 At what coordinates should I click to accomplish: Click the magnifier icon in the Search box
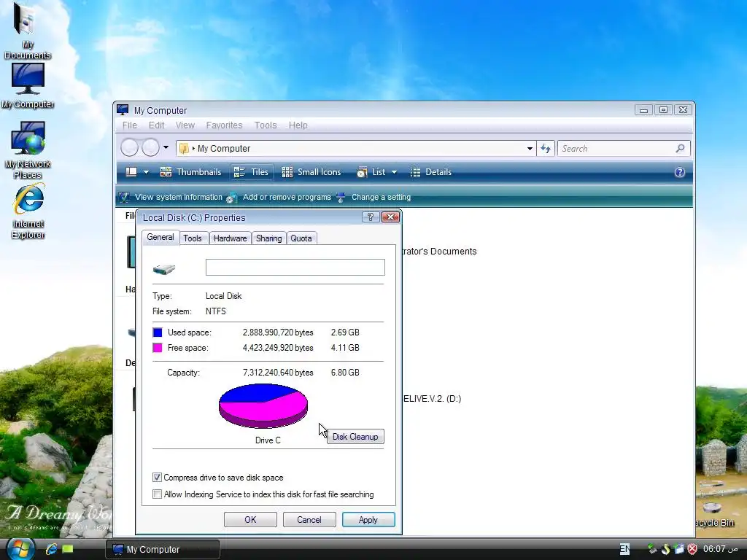point(680,149)
